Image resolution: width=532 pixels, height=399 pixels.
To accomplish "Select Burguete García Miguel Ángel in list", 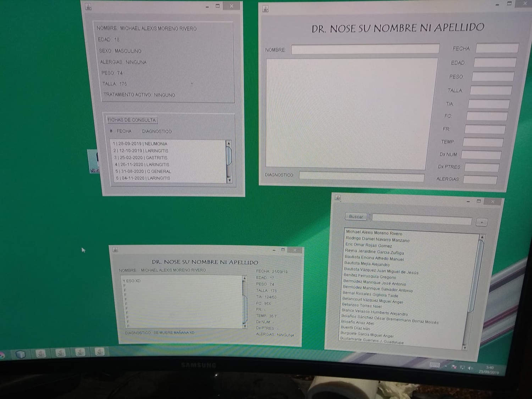I will (x=367, y=334).
